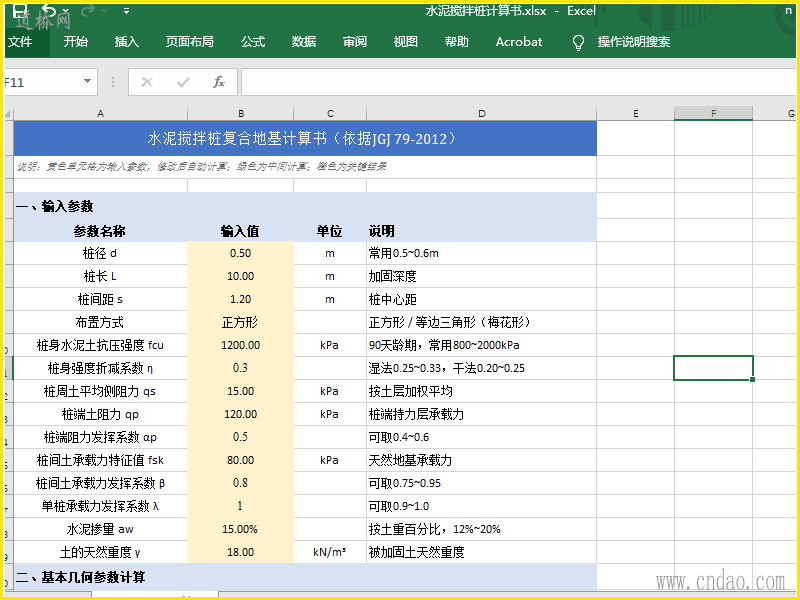Click title cell 水泥搅拌桩复合地基计算书
800x600 pixels.
click(x=305, y=138)
